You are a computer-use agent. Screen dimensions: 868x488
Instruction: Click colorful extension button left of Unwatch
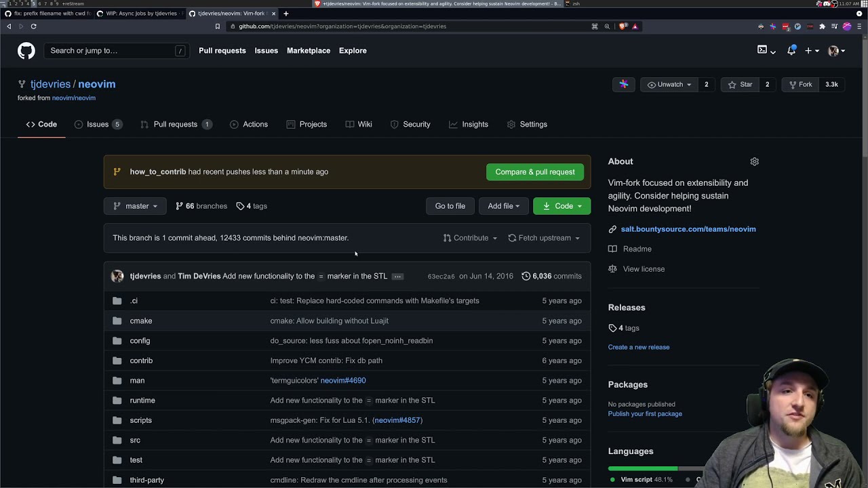click(x=624, y=85)
